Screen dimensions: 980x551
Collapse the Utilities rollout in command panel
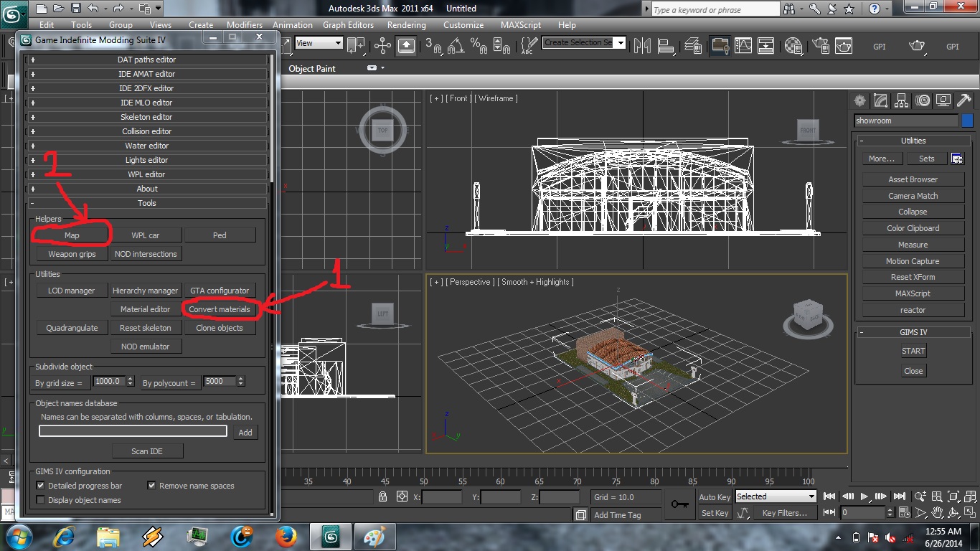click(x=913, y=141)
